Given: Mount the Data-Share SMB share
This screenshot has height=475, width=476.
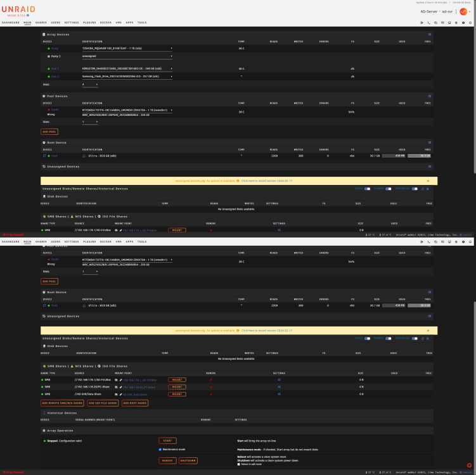Looking at the screenshot, I should pos(177,395).
